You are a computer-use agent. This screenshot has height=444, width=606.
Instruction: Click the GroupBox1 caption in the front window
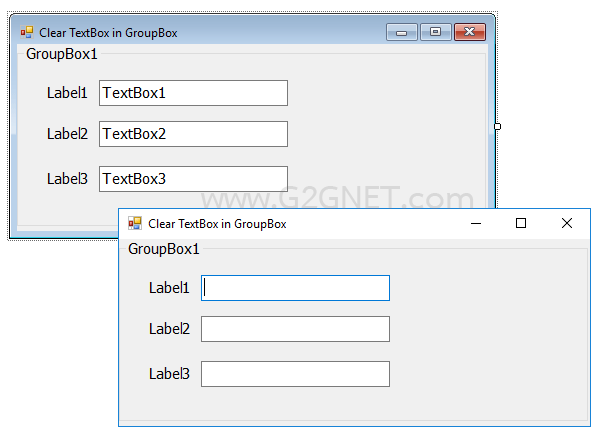[163, 249]
